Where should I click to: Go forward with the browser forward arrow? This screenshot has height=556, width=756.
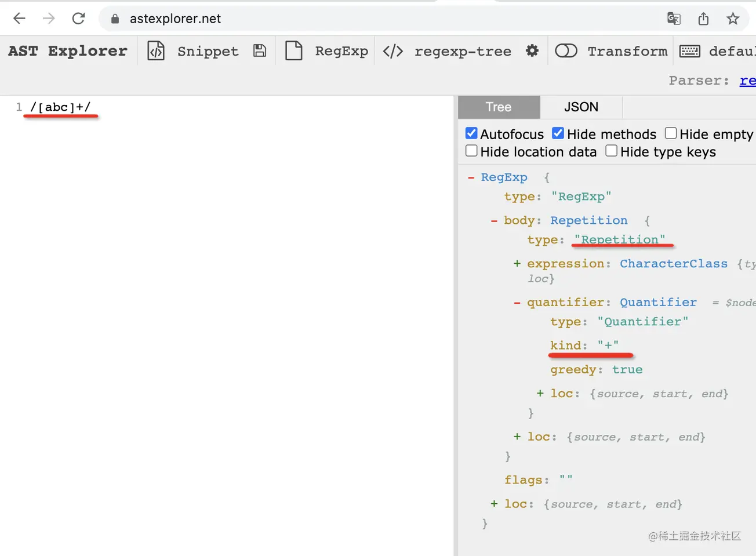click(x=49, y=19)
